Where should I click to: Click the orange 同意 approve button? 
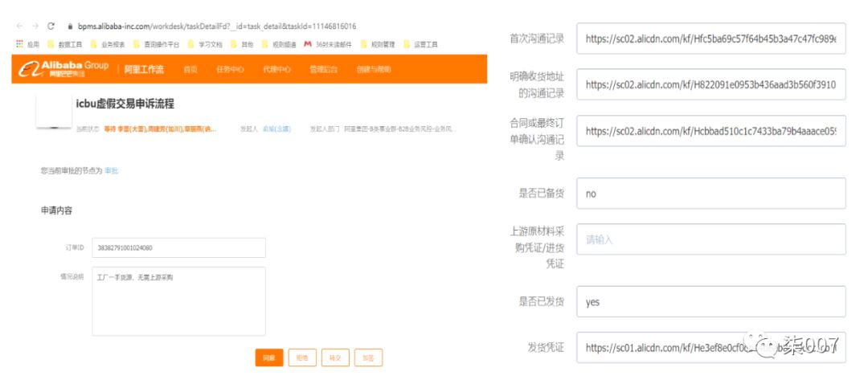tap(268, 358)
